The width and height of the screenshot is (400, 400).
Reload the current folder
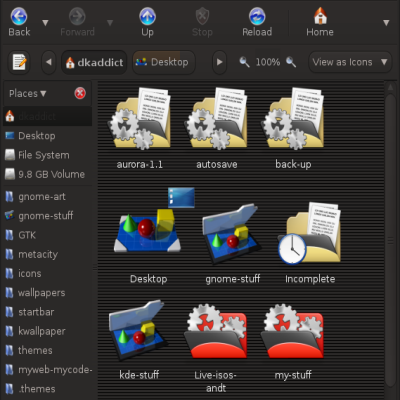[257, 22]
